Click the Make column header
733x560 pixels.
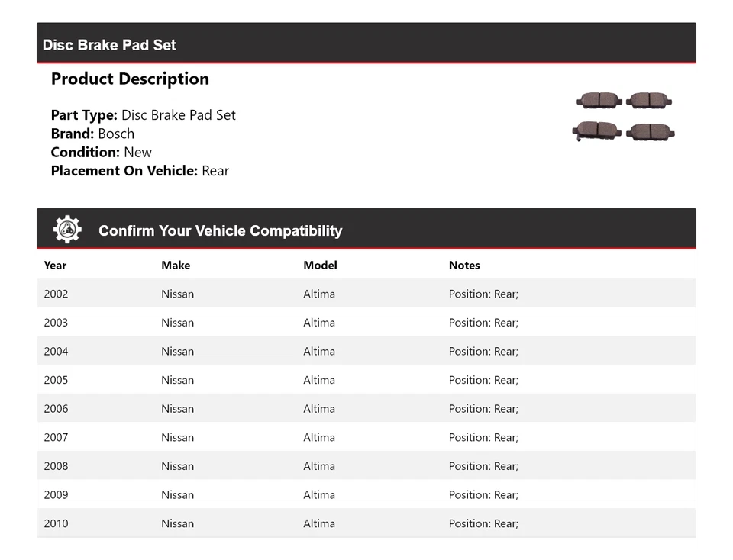(176, 266)
